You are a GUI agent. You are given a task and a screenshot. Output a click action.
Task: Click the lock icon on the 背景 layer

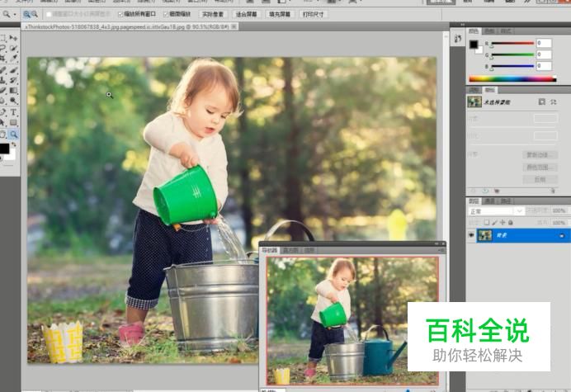tap(562, 236)
